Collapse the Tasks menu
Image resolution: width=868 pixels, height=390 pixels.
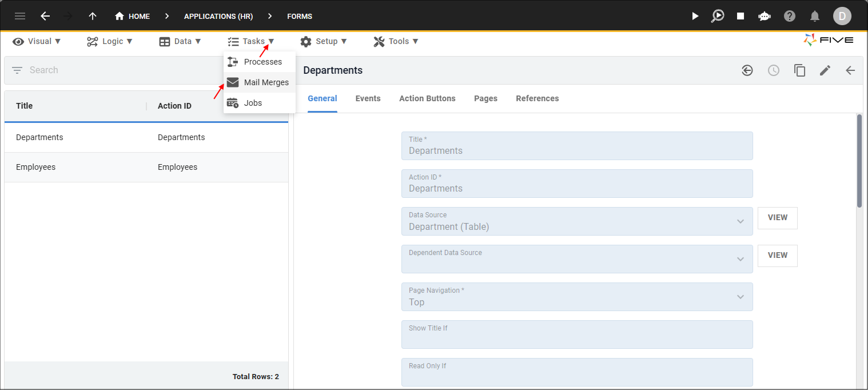[251, 41]
